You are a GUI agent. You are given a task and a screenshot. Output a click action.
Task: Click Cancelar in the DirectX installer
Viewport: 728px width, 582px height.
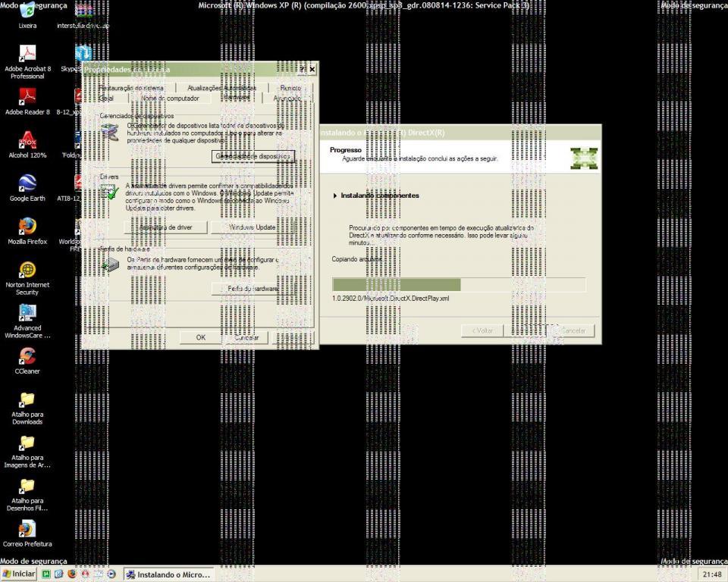coord(572,331)
